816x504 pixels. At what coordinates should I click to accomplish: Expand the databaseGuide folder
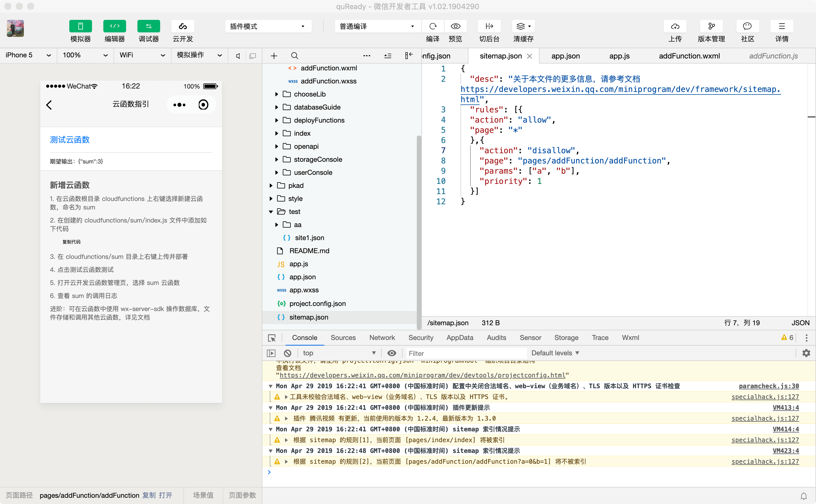[x=277, y=107]
